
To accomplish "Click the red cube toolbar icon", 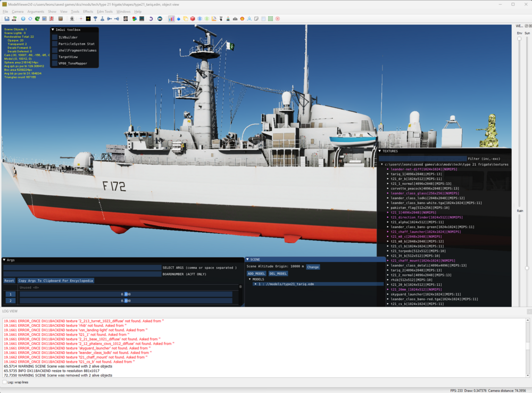I will coord(193,19).
